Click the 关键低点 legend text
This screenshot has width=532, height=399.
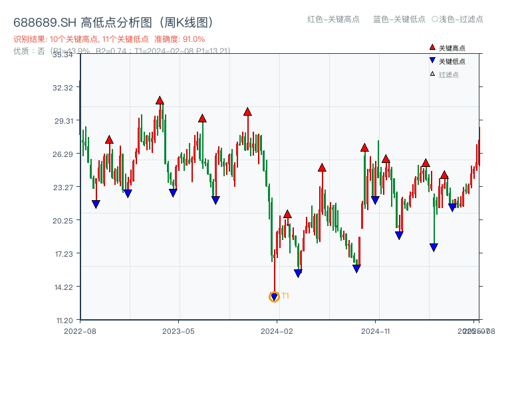pyautogui.click(x=452, y=61)
